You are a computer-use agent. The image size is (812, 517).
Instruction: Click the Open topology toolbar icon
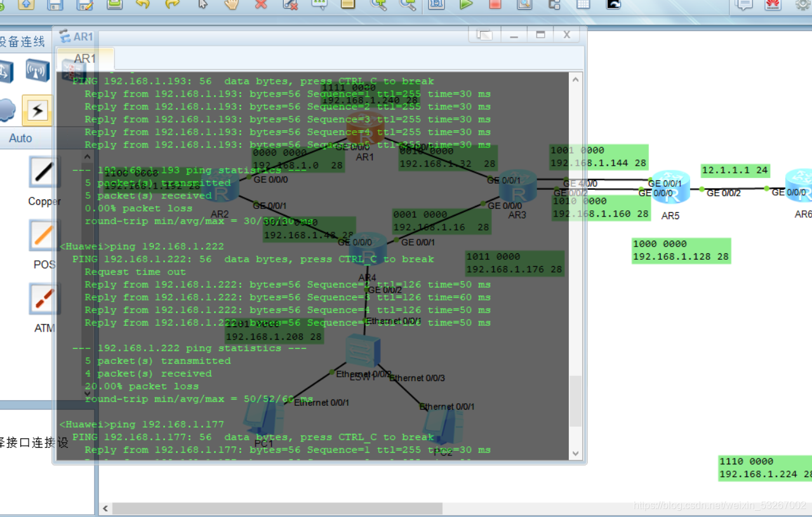coord(27,3)
